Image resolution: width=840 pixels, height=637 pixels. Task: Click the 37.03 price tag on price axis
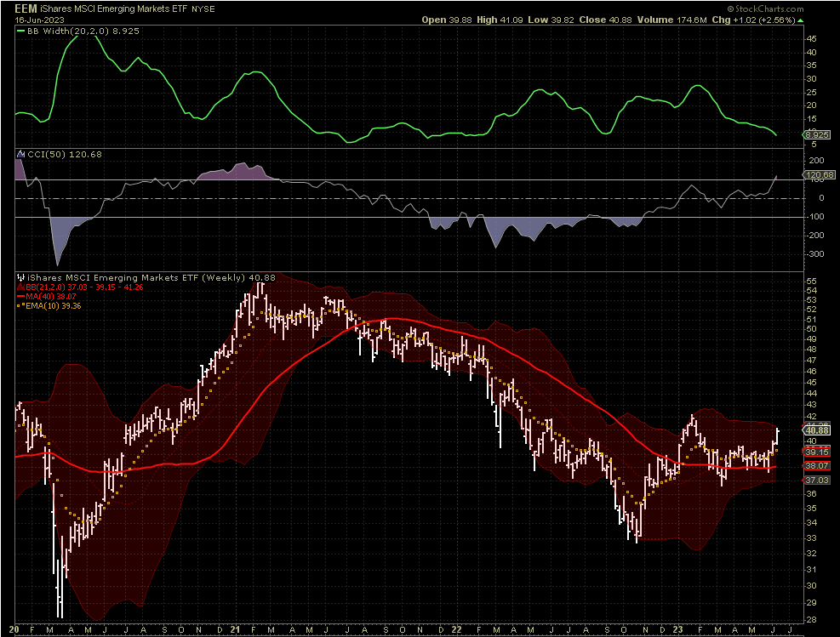(x=818, y=481)
